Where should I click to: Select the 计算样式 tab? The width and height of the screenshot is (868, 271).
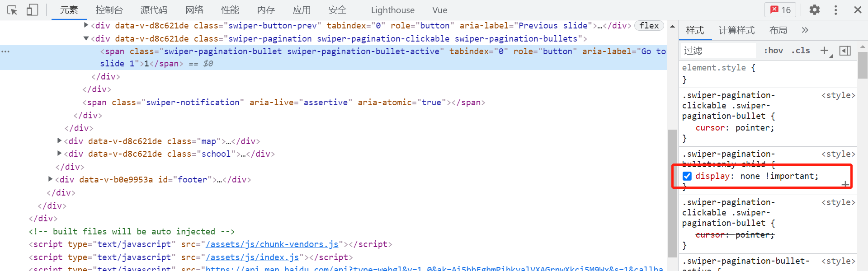737,30
